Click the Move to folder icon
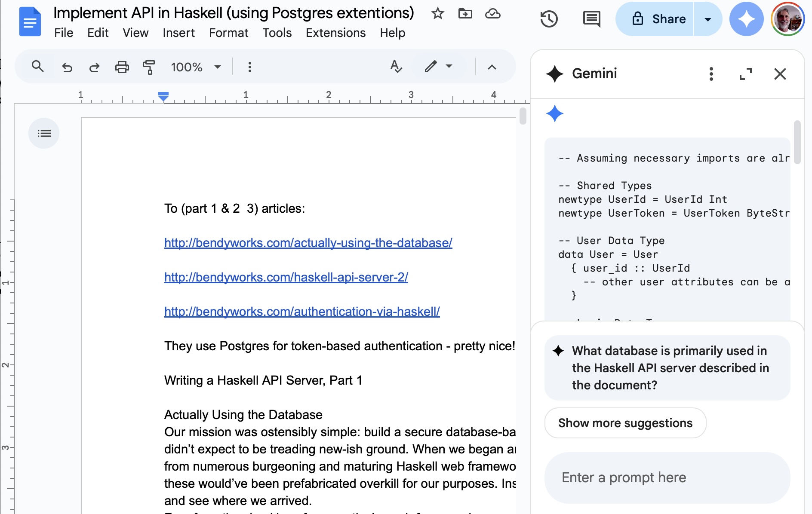Screen dimensions: 812x514 click(x=465, y=13)
